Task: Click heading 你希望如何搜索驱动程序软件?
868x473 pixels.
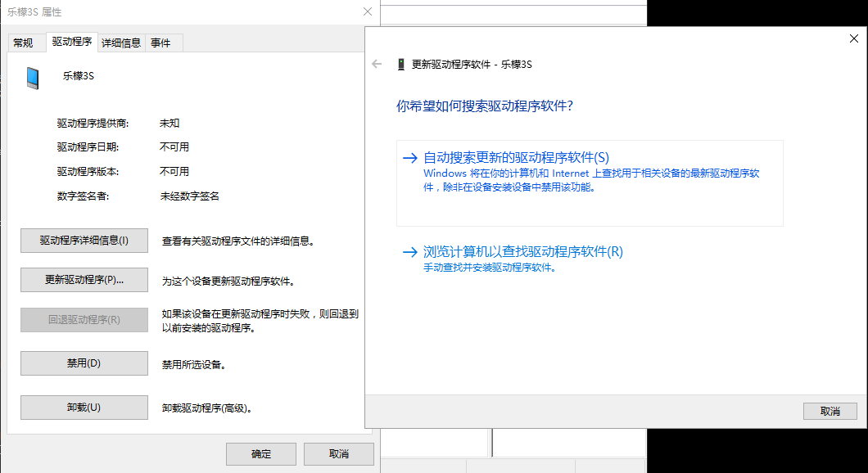Action: click(485, 106)
